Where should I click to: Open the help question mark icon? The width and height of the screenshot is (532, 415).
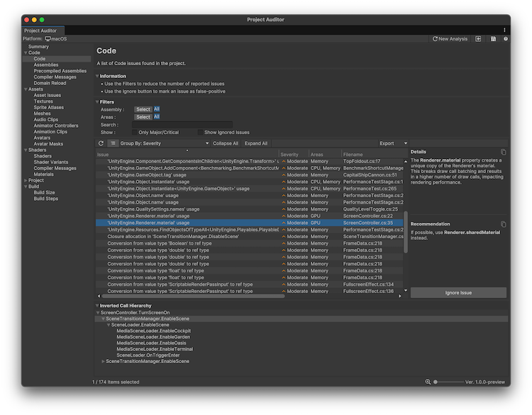point(505,39)
